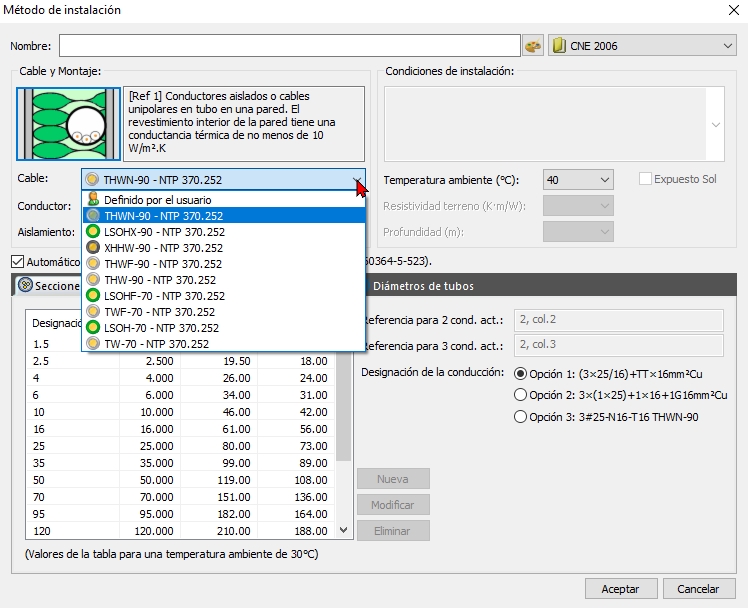The width and height of the screenshot is (748, 608).
Task: Choose the THW-90 cable icon entry
Action: point(93,280)
